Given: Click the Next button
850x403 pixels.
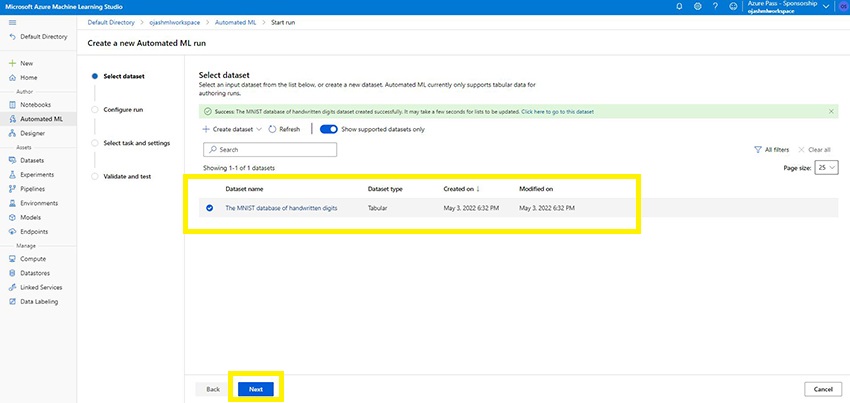Looking at the screenshot, I should (256, 389).
